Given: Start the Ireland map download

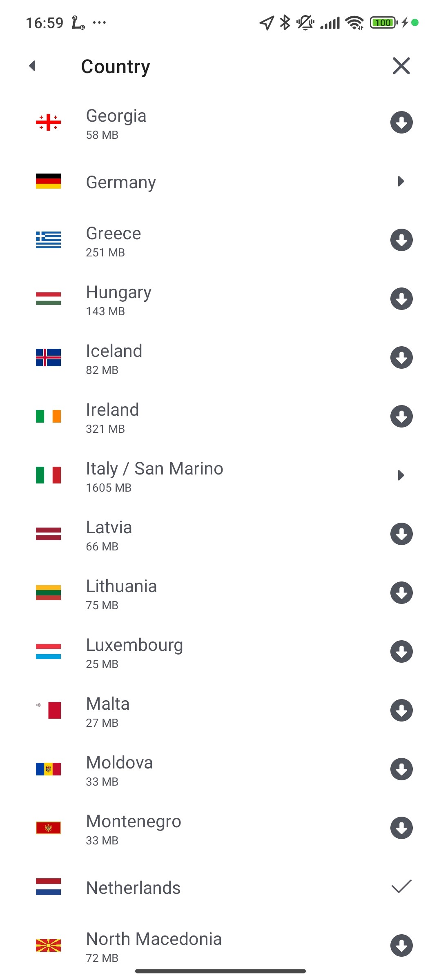Looking at the screenshot, I should click(401, 416).
